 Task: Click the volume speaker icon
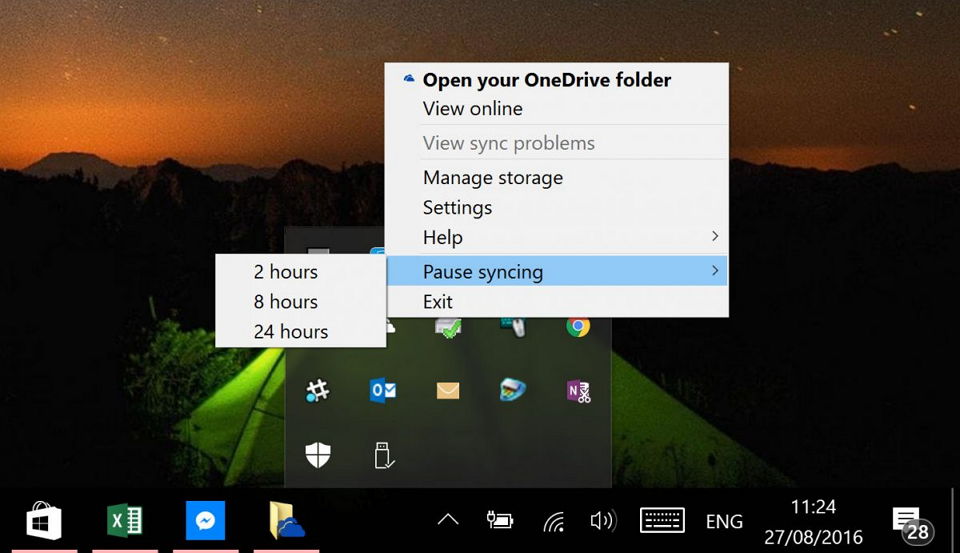[x=603, y=521]
